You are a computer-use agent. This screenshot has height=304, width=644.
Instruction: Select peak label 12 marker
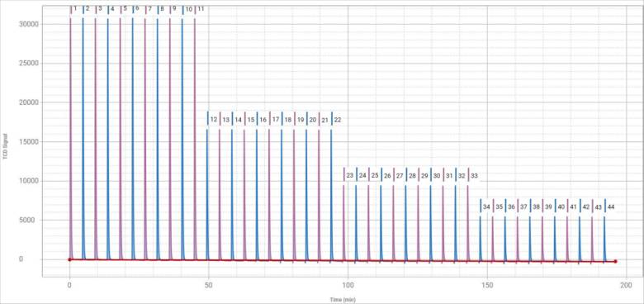(x=213, y=120)
